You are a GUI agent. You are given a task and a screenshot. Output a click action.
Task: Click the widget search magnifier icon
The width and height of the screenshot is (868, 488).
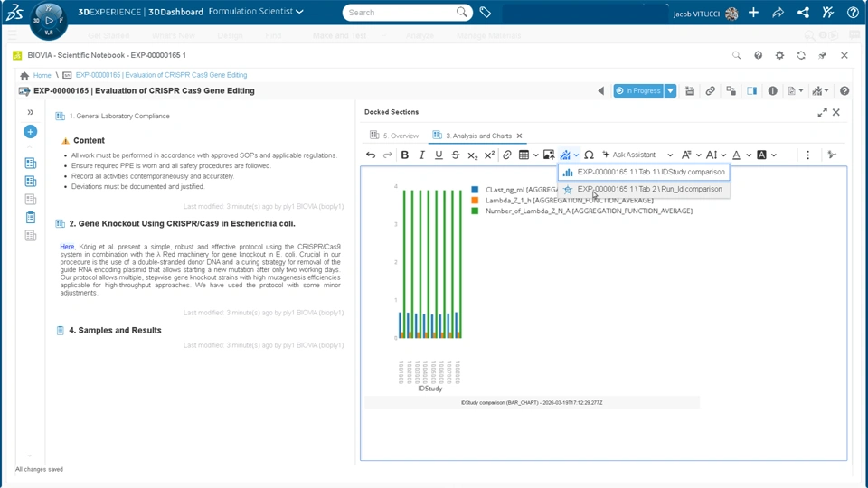point(736,55)
